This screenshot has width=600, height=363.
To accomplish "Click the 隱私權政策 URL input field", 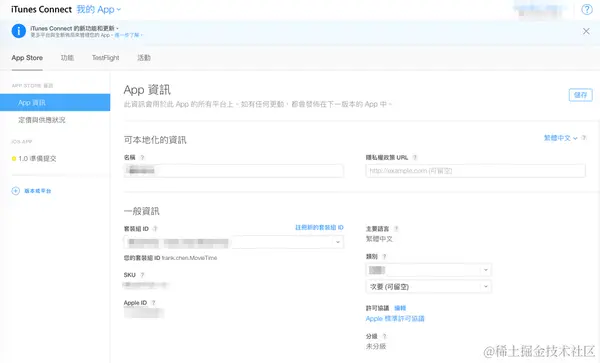I will pyautogui.click(x=475, y=171).
